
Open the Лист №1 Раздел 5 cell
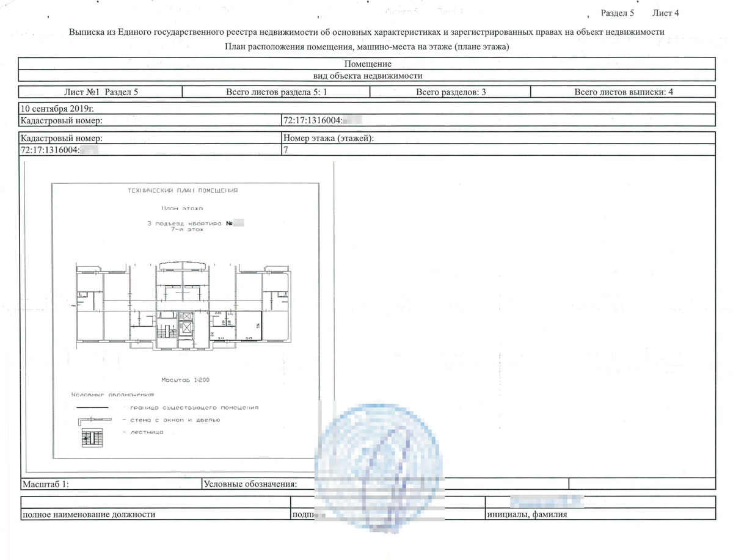point(100,91)
